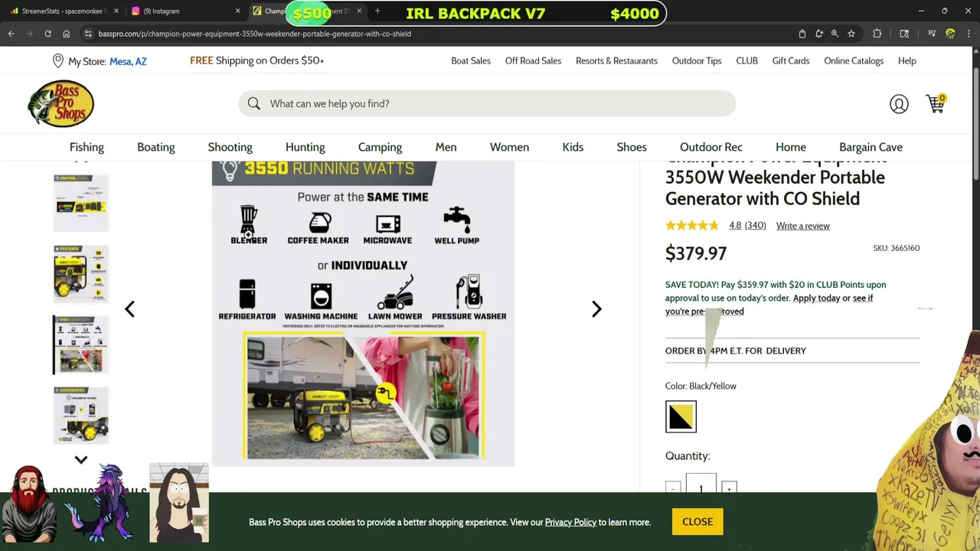Select the control panel thumbnail image
Screen dimensions: 980x551
81,203
